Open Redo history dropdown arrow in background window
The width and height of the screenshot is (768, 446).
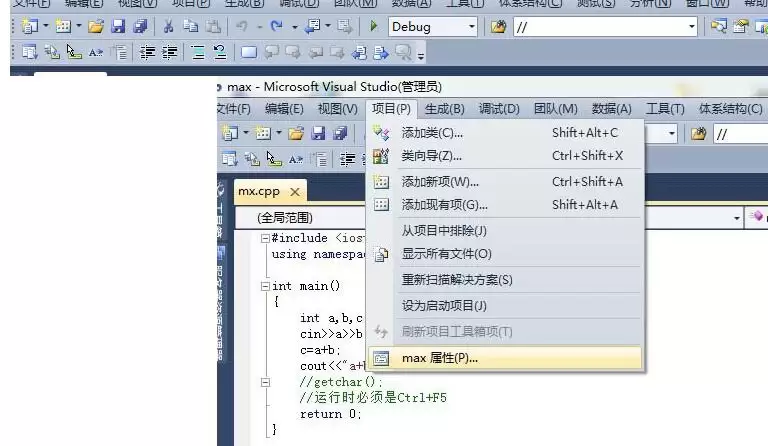294,26
